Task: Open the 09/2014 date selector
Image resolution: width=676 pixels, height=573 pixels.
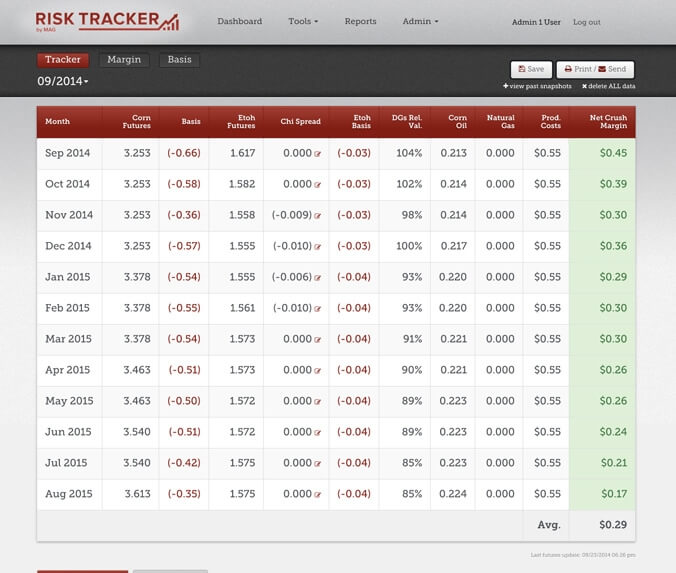Action: click(x=63, y=81)
